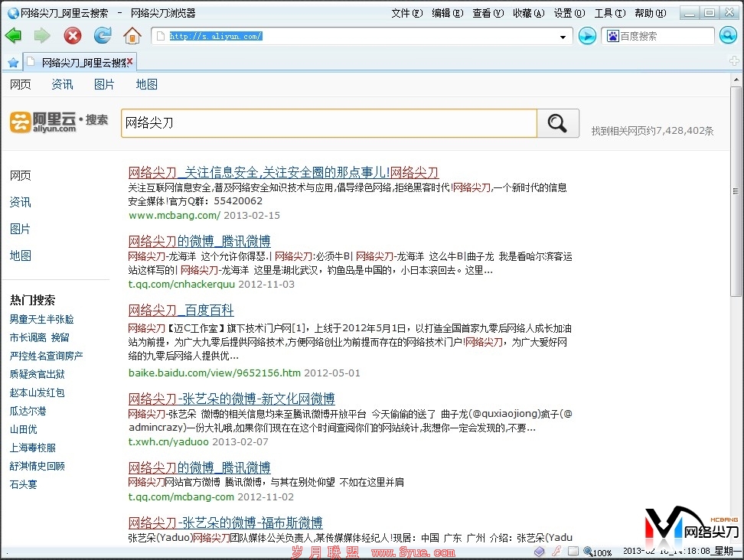This screenshot has height=560, width=744.
Task: Open the 设置(O) menu
Action: pyautogui.click(x=569, y=13)
